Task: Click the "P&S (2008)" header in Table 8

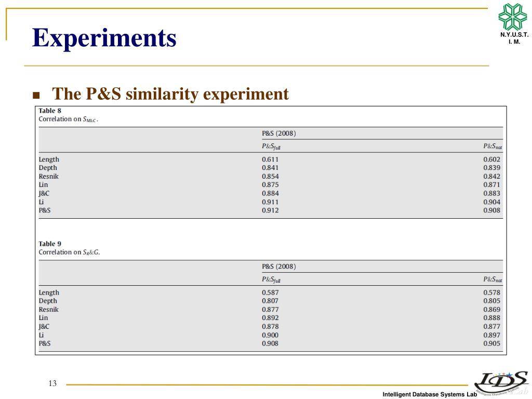Action: [279, 134]
